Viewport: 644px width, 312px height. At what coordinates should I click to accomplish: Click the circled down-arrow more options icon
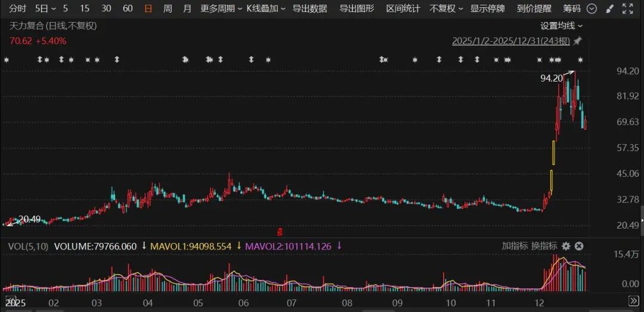591,9
